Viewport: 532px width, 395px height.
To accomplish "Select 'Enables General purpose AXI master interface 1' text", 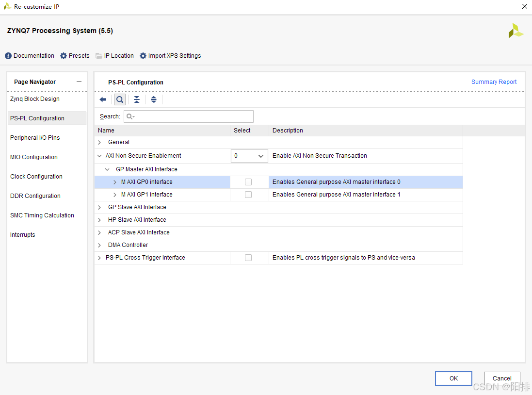I will coord(337,195).
